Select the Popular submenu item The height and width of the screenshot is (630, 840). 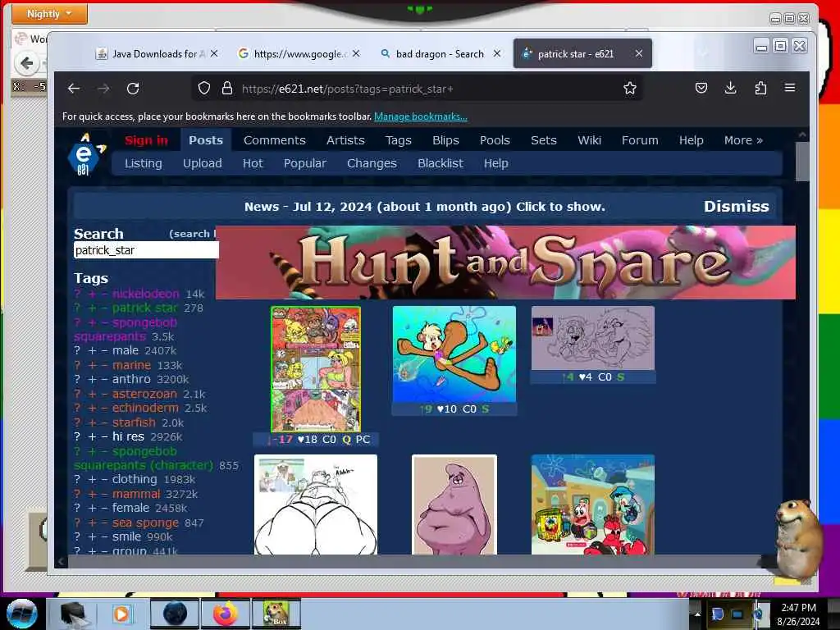[x=305, y=163]
